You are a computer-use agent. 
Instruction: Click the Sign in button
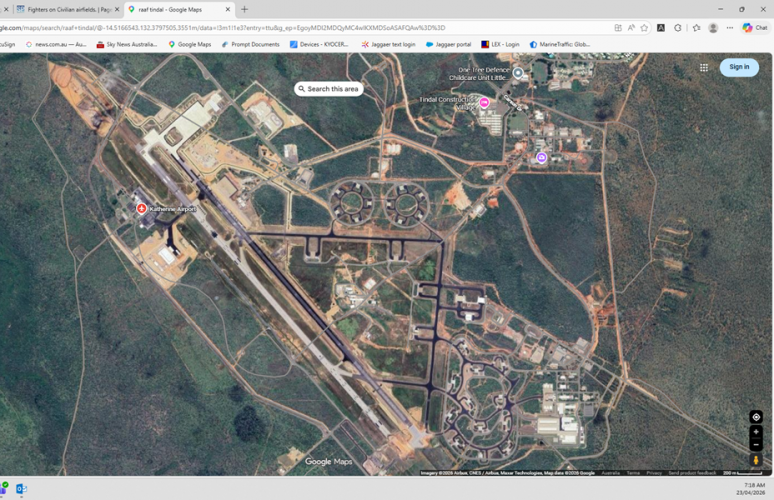(739, 67)
